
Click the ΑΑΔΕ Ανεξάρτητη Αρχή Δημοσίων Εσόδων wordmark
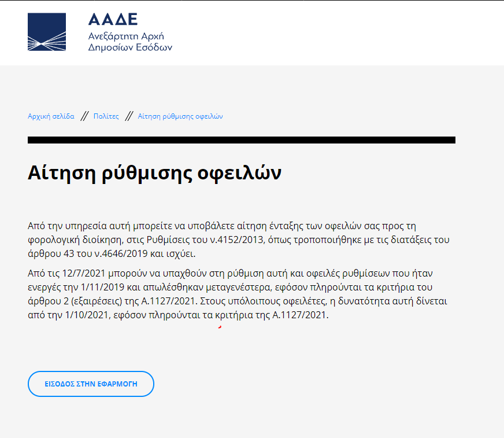coord(130,32)
